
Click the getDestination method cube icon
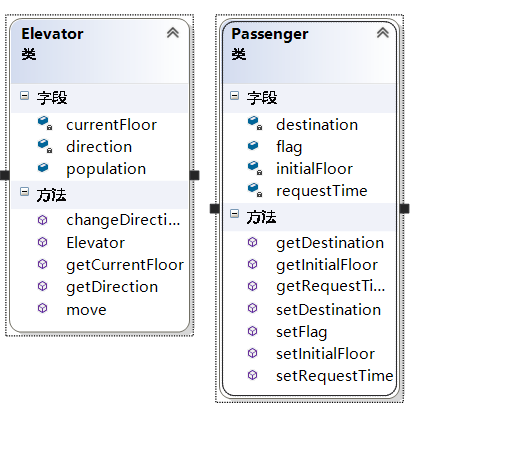(252, 242)
